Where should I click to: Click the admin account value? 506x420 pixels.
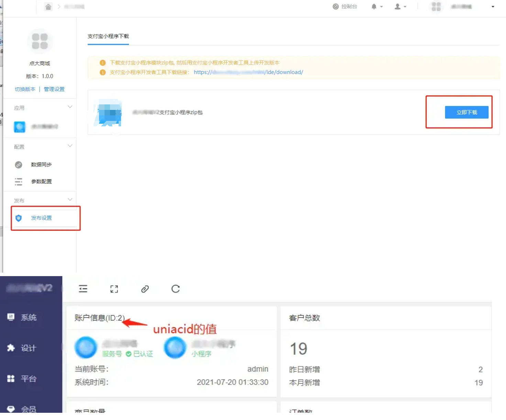[x=258, y=369]
